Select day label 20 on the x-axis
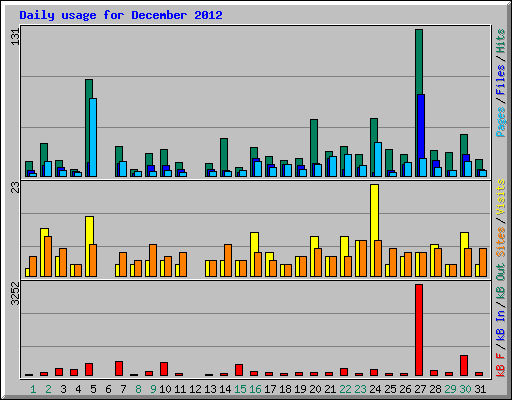Screen dimensions: 512x400 point(315,389)
